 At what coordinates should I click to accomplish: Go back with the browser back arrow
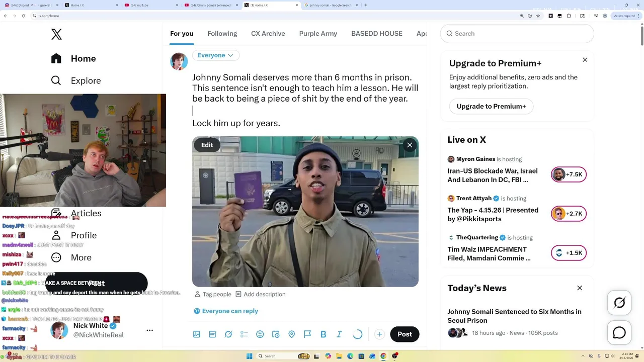point(5,16)
